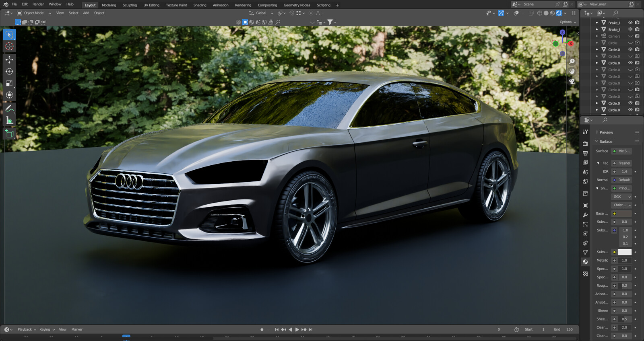Click the Princi... shader input button
The image size is (644, 341).
(622, 188)
